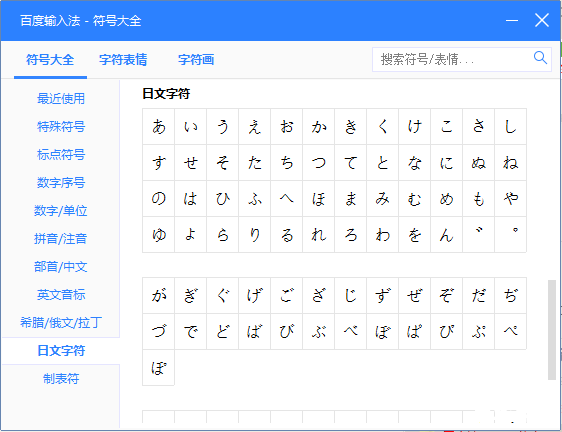Insert the ぽ symbol in the last row

[158, 367]
